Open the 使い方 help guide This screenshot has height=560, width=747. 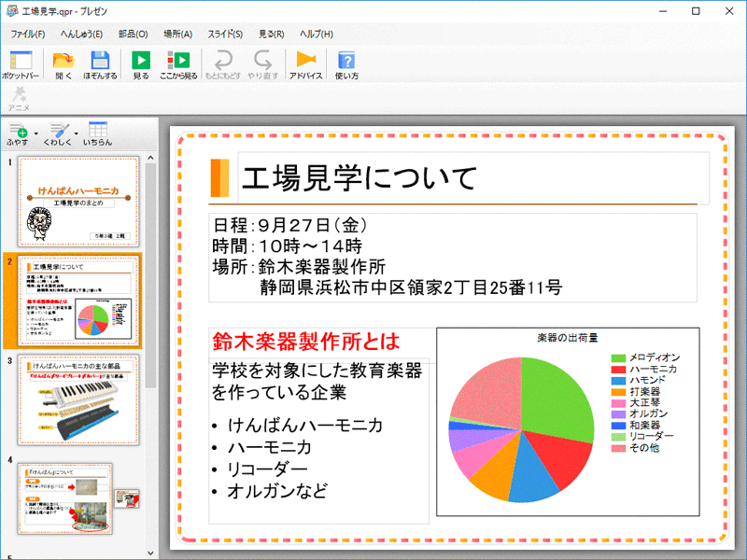pos(346,64)
